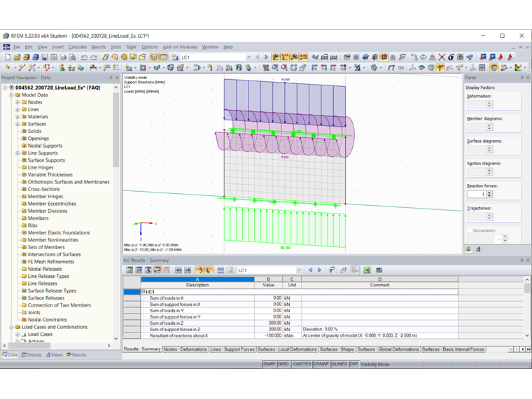
Task: Click the View in Y direction icon
Action: click(323, 67)
